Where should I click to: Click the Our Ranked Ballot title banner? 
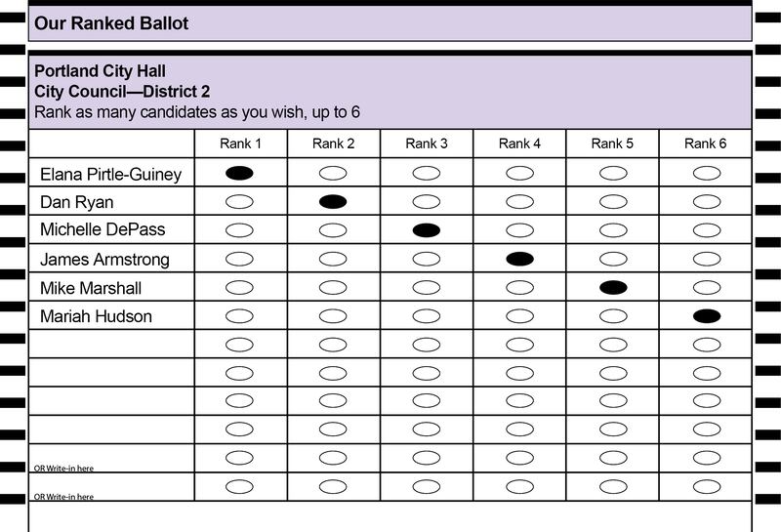[x=390, y=23]
